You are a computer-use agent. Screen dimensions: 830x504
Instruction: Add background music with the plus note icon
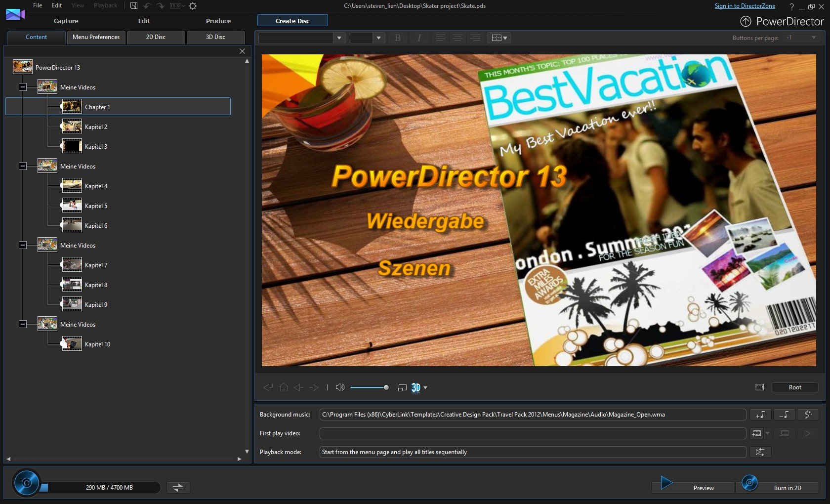pyautogui.click(x=760, y=415)
